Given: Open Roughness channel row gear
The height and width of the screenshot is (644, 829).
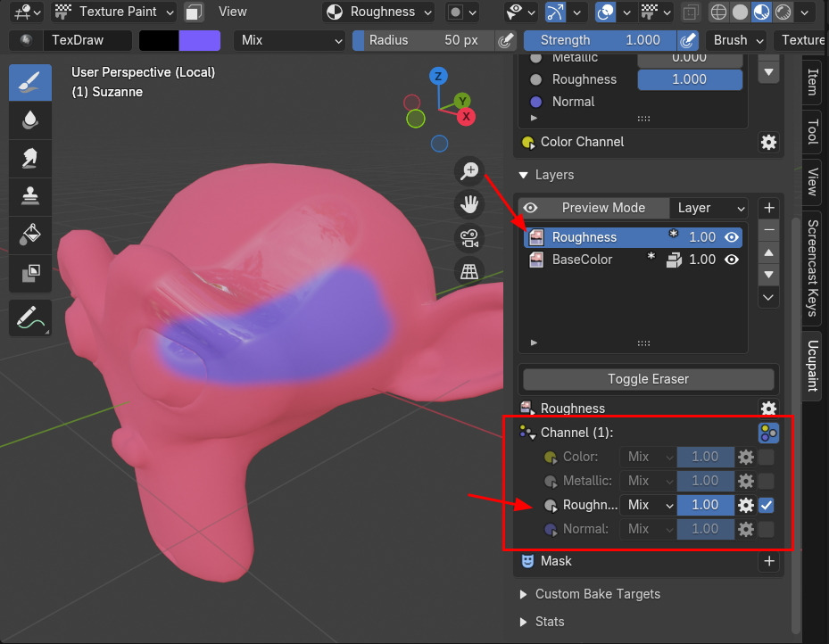Looking at the screenshot, I should [745, 506].
